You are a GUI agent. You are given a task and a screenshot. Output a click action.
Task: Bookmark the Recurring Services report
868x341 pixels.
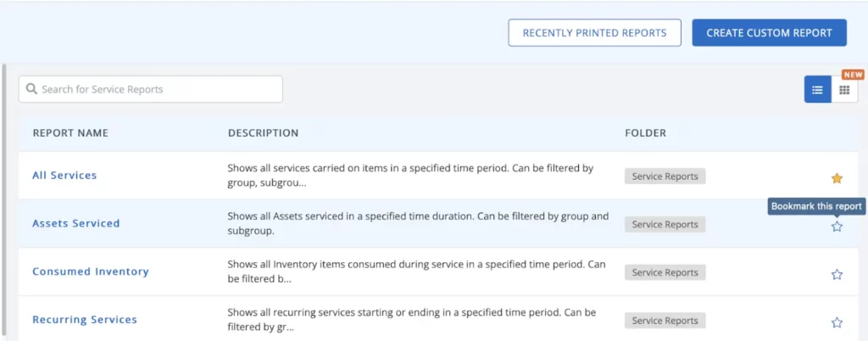click(x=837, y=322)
